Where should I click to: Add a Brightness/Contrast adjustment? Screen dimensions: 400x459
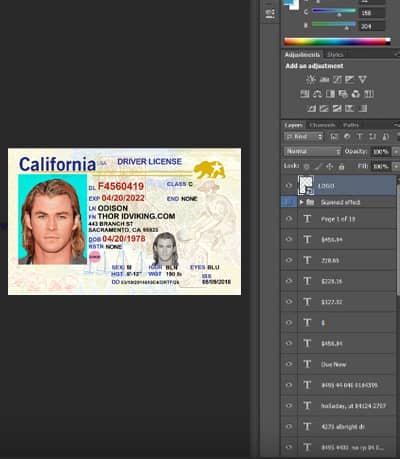tap(311, 79)
